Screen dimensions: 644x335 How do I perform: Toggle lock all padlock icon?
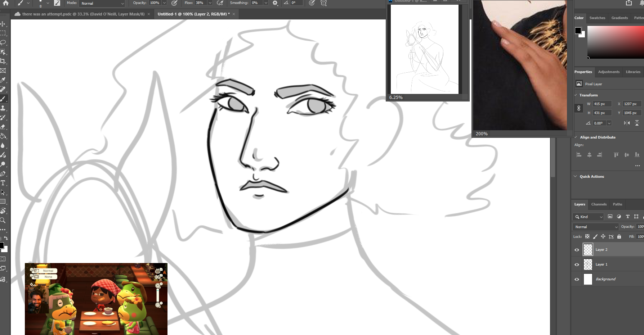619,236
